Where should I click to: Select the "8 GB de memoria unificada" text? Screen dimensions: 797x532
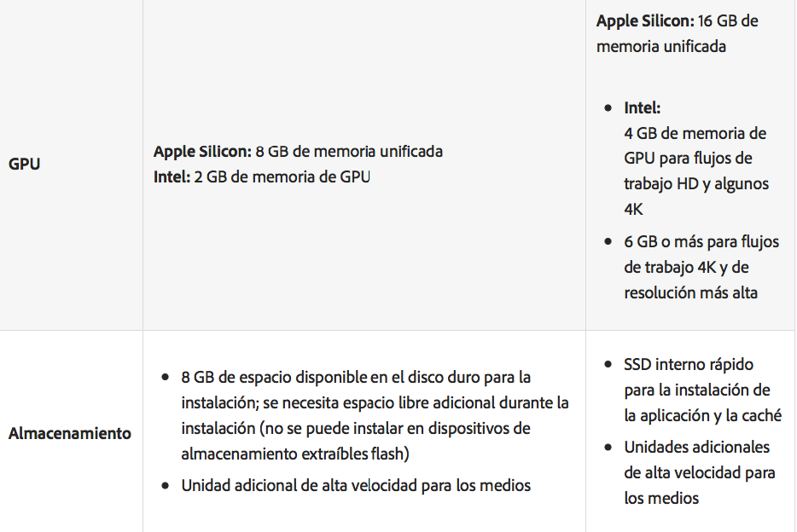349,152
